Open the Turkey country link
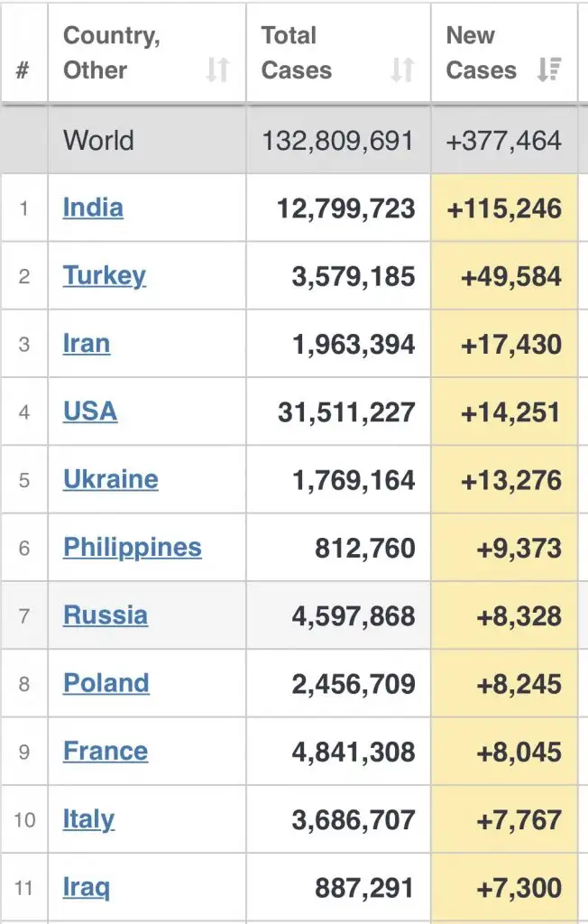 point(105,276)
